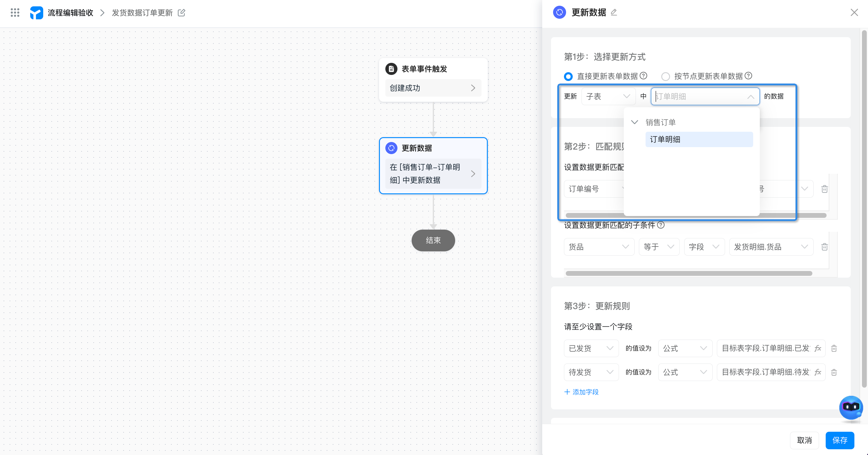Open the AI assistant robot icon
The width and height of the screenshot is (868, 455).
pos(850,407)
